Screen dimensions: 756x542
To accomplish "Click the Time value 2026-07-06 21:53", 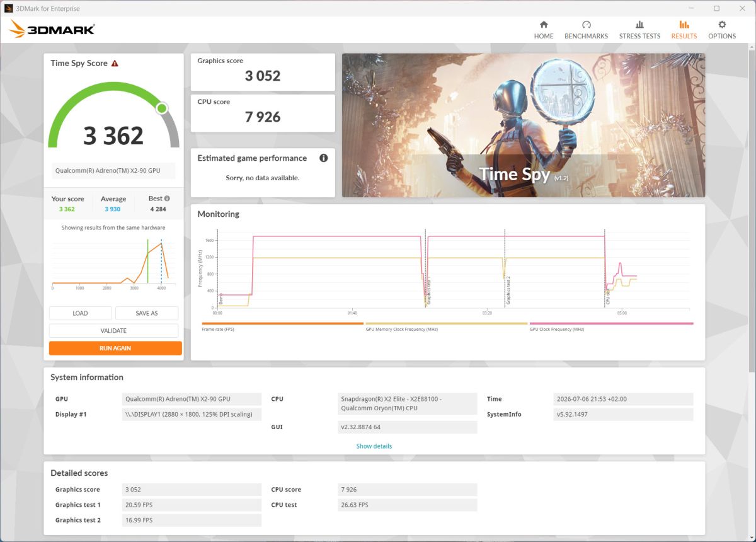I will [x=623, y=399].
